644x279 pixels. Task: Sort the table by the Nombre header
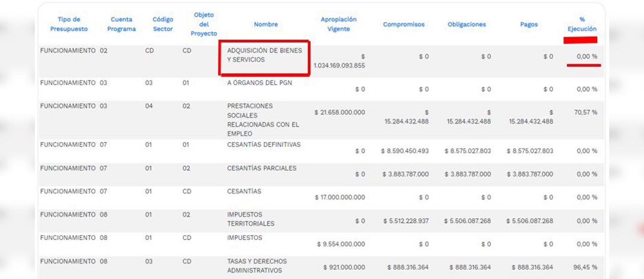[x=266, y=25]
